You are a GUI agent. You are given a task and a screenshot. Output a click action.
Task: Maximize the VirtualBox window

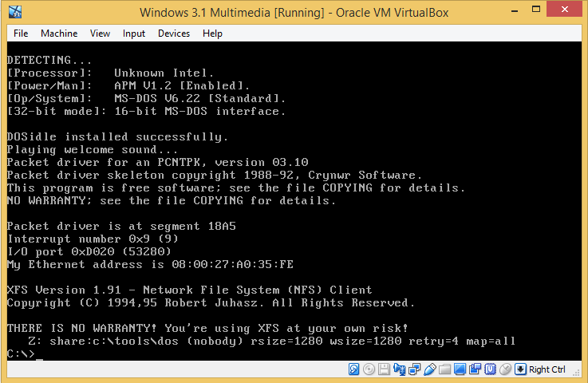pyautogui.click(x=536, y=10)
